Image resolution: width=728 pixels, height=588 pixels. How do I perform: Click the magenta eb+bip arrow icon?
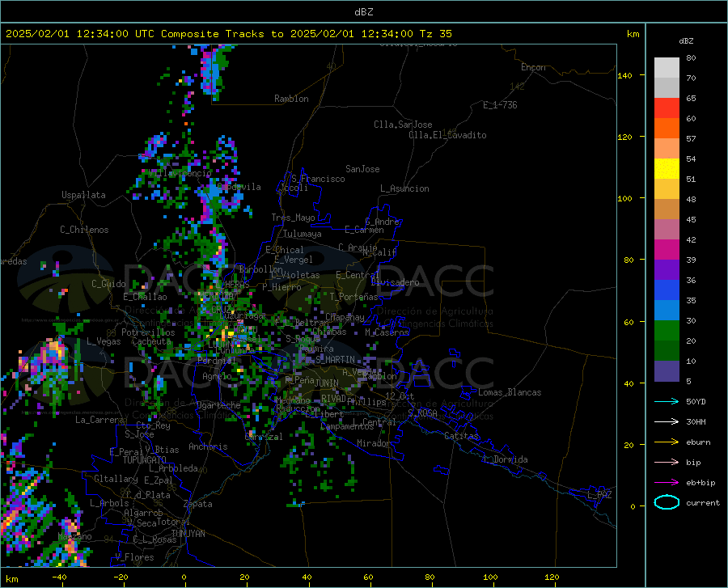(667, 482)
